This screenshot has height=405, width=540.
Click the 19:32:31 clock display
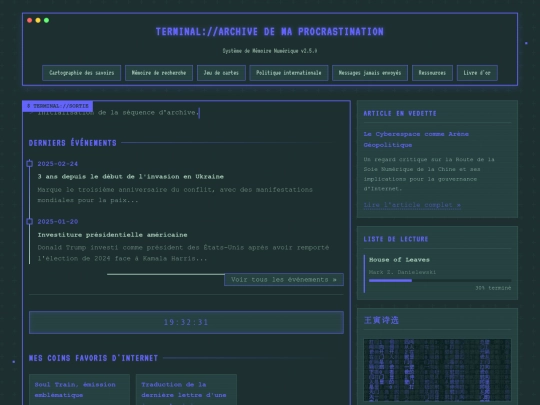186,322
